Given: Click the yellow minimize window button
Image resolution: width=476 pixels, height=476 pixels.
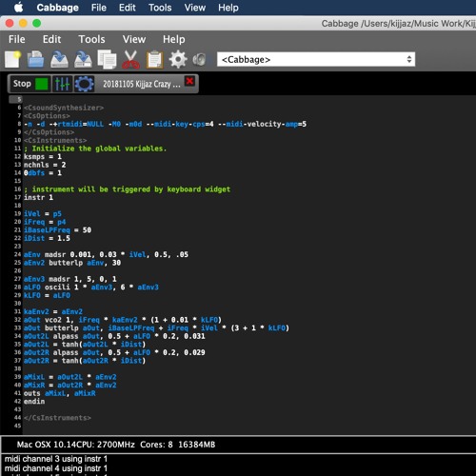Looking at the screenshot, I should (x=23, y=23).
